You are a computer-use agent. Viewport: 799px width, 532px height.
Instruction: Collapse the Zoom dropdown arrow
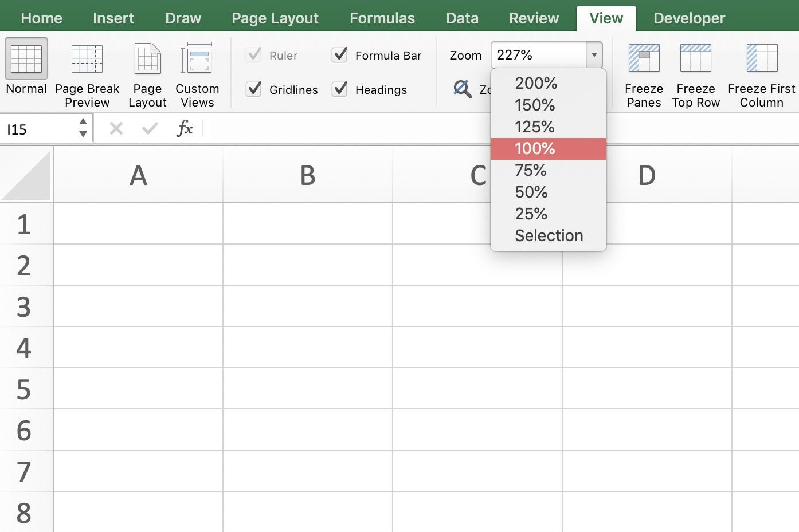[x=594, y=55]
